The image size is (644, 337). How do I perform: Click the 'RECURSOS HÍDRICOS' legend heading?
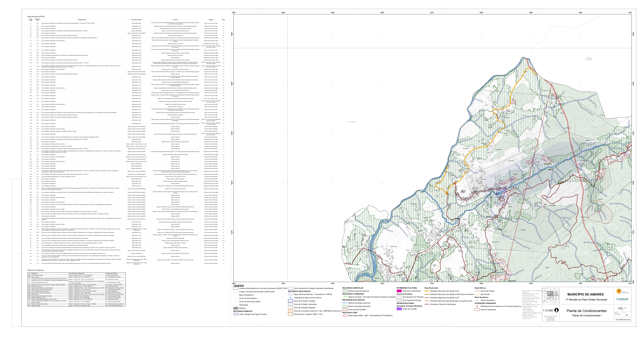(243, 311)
